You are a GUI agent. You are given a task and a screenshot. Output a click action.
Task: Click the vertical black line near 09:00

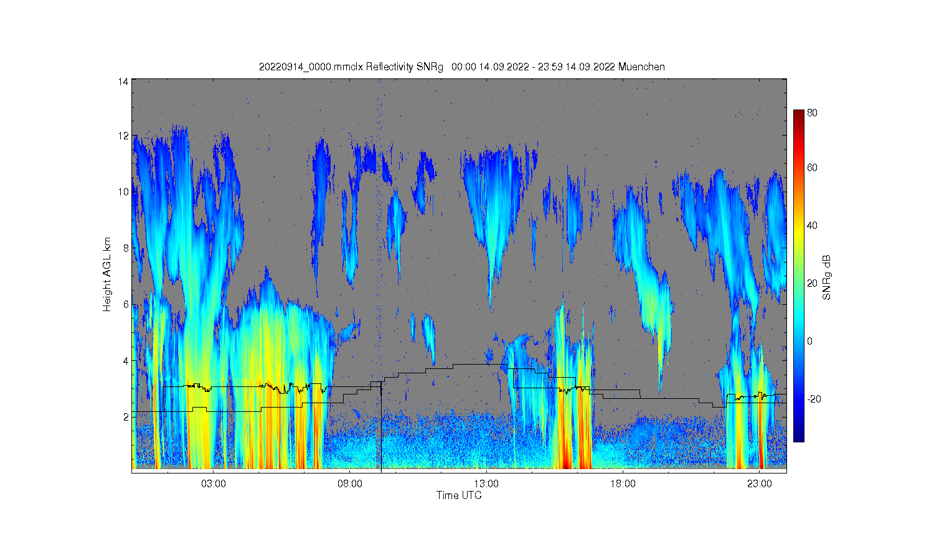click(x=381, y=426)
